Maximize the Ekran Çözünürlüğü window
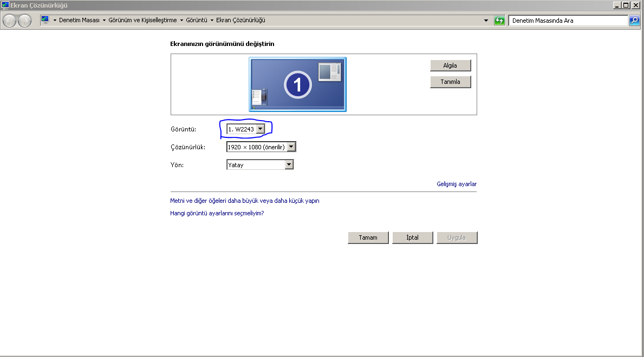644x357 pixels. (x=626, y=5)
